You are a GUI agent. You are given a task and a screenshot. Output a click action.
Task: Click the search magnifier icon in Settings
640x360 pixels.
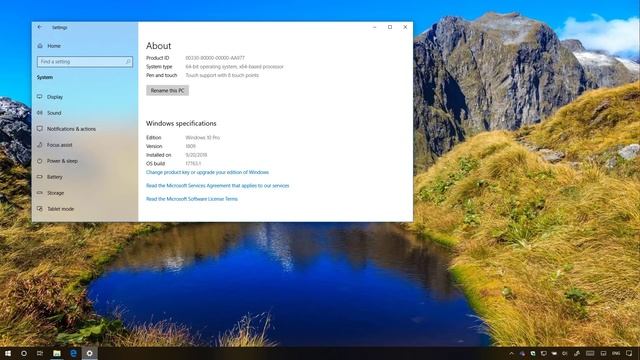[x=128, y=62]
